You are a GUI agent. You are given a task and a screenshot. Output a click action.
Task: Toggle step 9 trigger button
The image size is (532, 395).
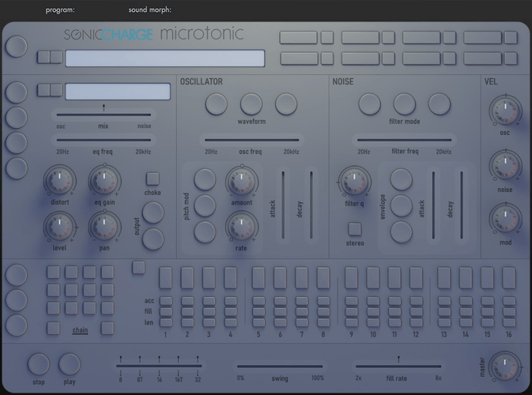coord(351,278)
